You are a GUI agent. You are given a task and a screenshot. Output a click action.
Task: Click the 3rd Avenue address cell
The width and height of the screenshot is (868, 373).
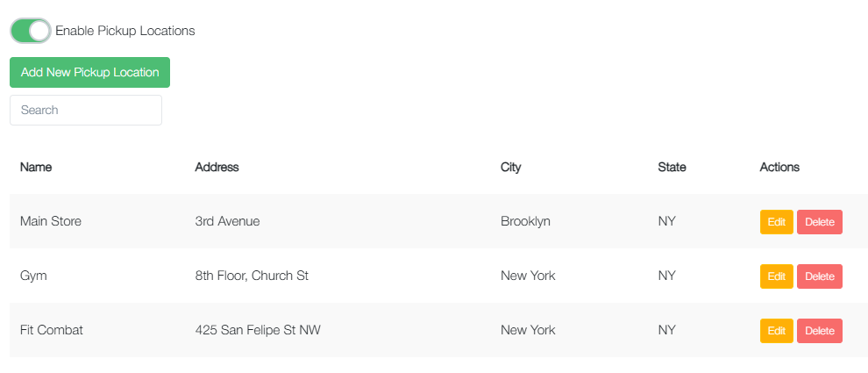(x=227, y=222)
